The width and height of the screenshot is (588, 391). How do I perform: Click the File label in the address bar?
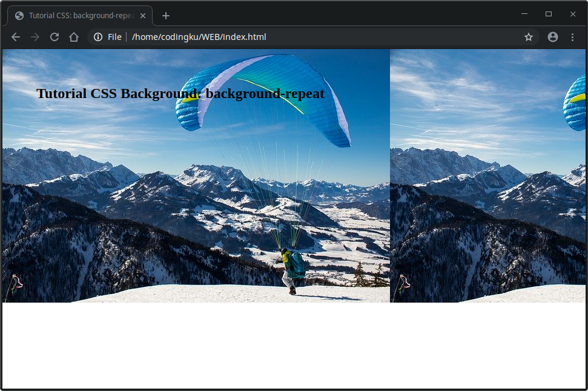114,37
